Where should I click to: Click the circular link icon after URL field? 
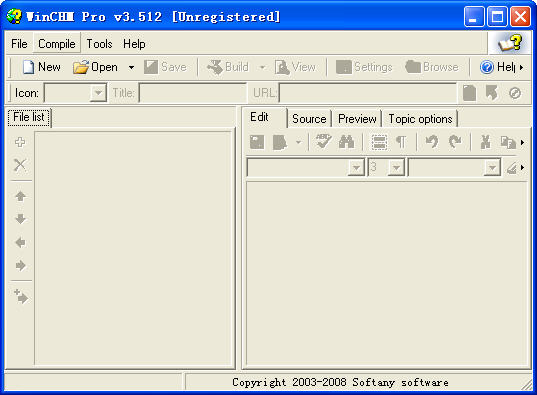[515, 93]
